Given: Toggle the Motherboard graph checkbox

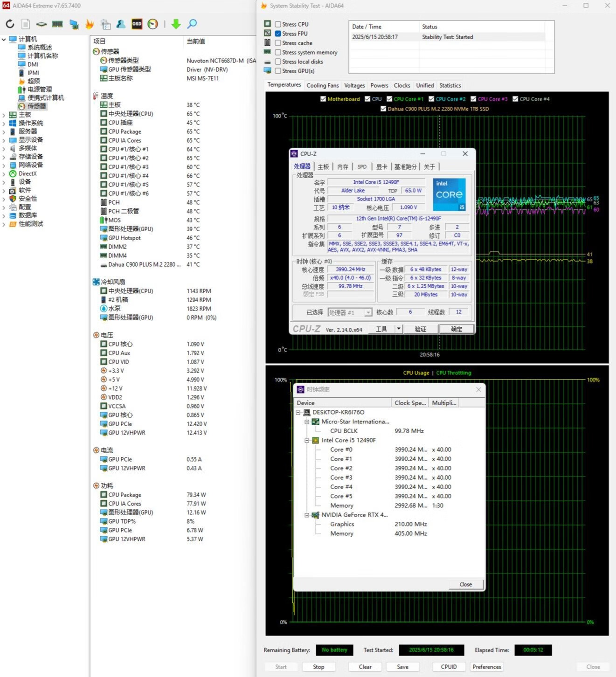Looking at the screenshot, I should click(323, 99).
